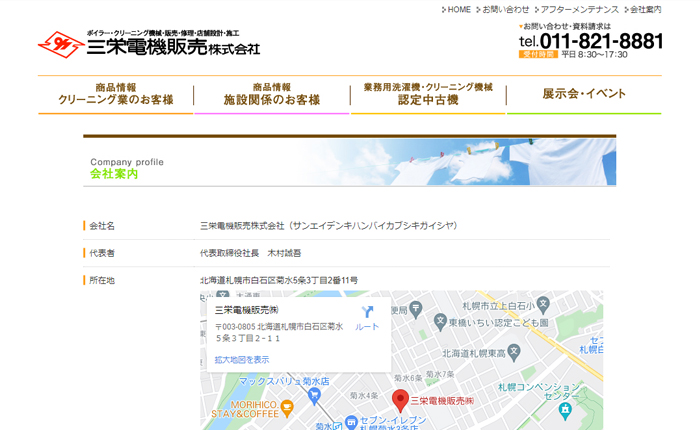Viewport: 700px width, 430px height.
Task: Open the アフターメンテナンス link
Action: pos(579,9)
